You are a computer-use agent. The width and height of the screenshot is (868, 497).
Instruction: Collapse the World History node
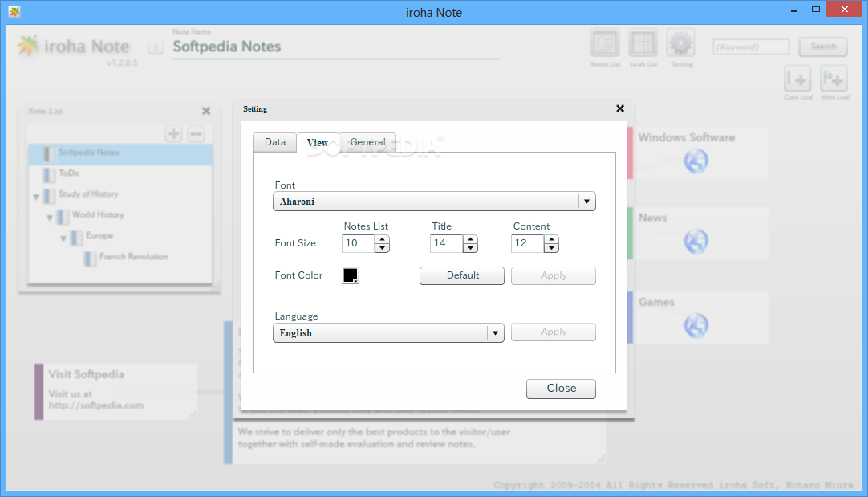click(50, 218)
